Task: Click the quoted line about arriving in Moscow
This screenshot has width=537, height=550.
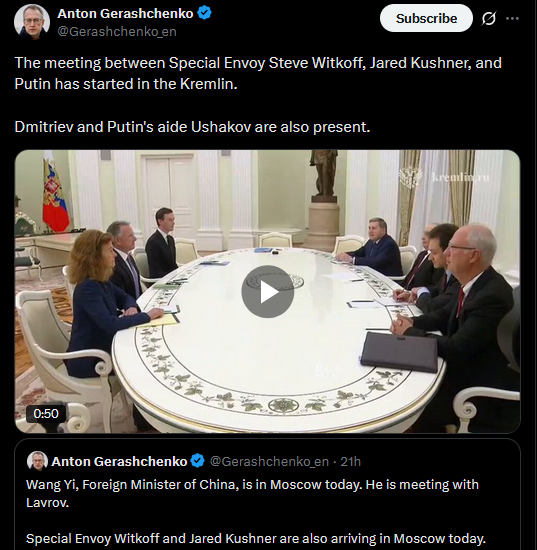Action: pyautogui.click(x=256, y=538)
